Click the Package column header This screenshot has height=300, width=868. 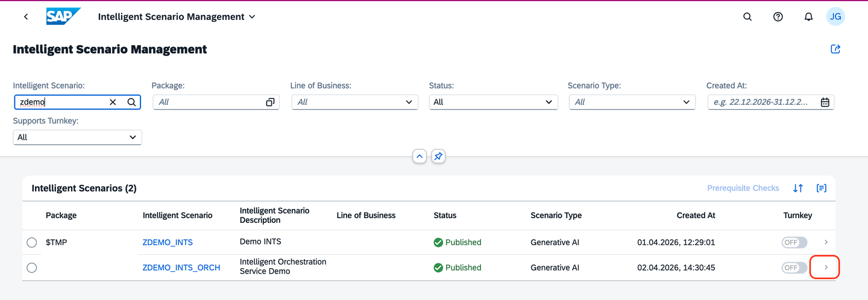pyautogui.click(x=61, y=215)
